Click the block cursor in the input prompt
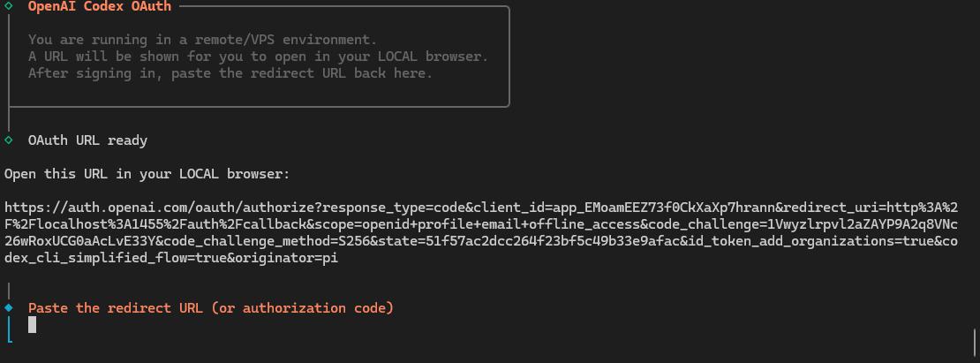This screenshot has height=363, width=980. click(x=33, y=325)
